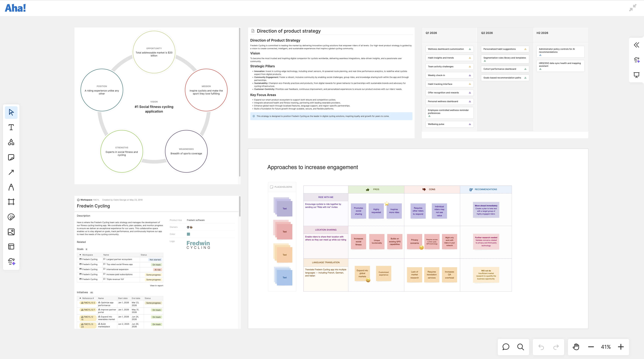Screen dimensions: 644x359
Task: Open the Templates tool in the toolbar
Action: (x=11, y=247)
